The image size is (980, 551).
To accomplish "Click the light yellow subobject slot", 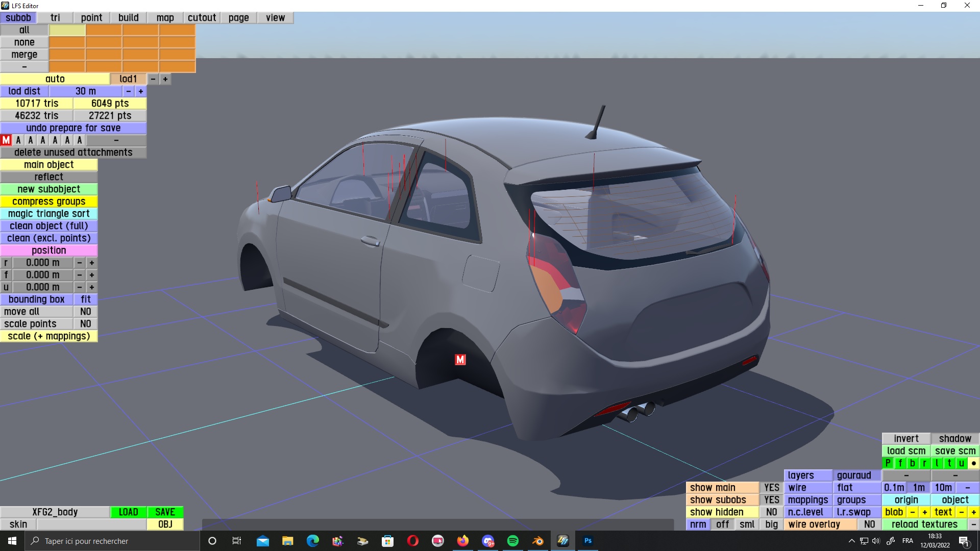I will (x=67, y=30).
